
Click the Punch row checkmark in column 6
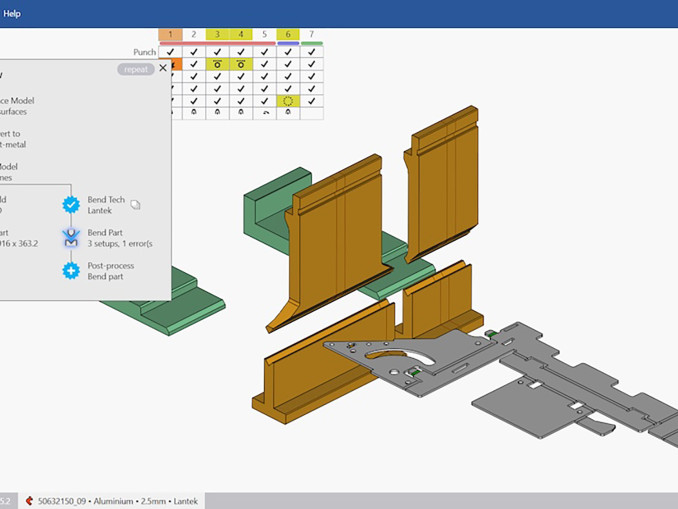pyautogui.click(x=288, y=52)
